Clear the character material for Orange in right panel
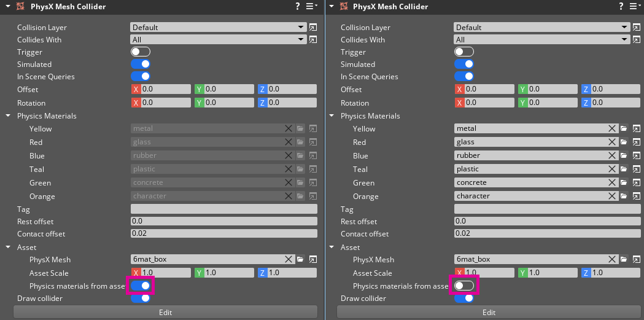The height and width of the screenshot is (320, 644). coord(612,196)
